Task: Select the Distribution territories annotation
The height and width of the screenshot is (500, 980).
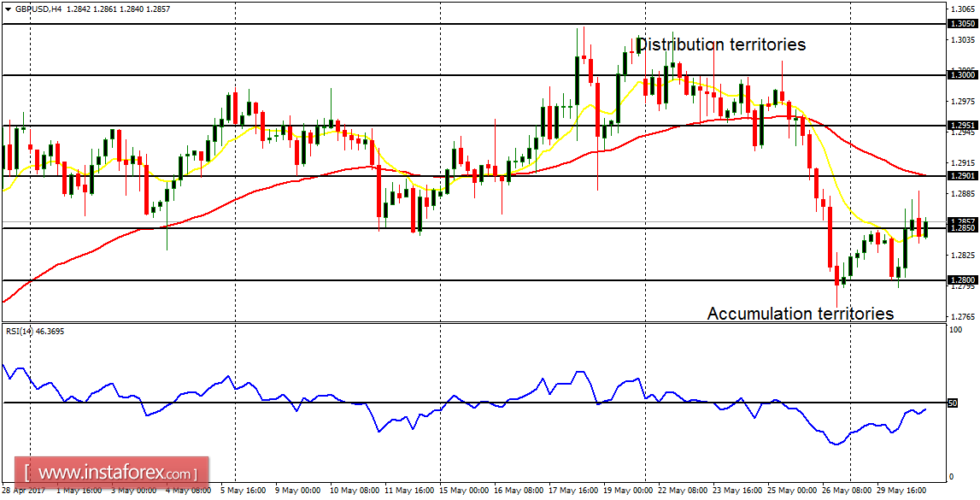Action: coord(720,44)
